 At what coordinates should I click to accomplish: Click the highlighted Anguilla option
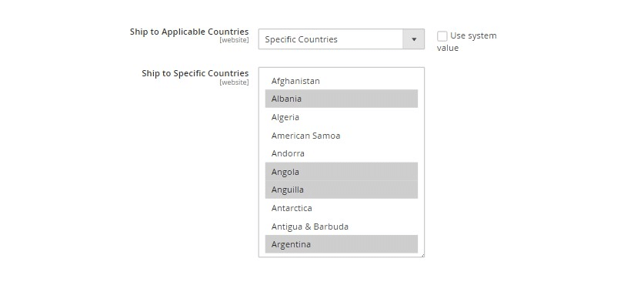(x=342, y=190)
